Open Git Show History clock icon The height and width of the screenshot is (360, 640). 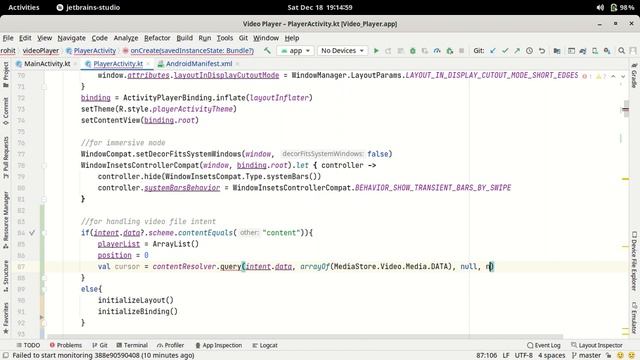[529, 51]
